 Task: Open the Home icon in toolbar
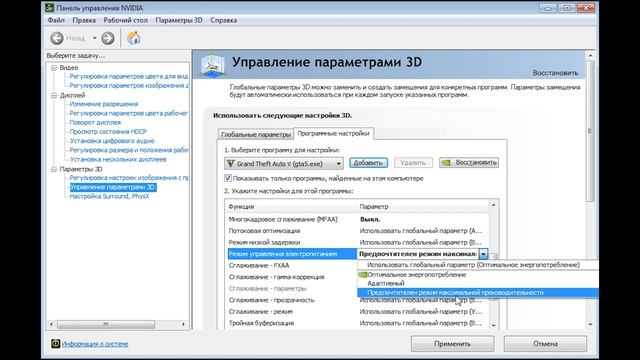click(x=133, y=38)
